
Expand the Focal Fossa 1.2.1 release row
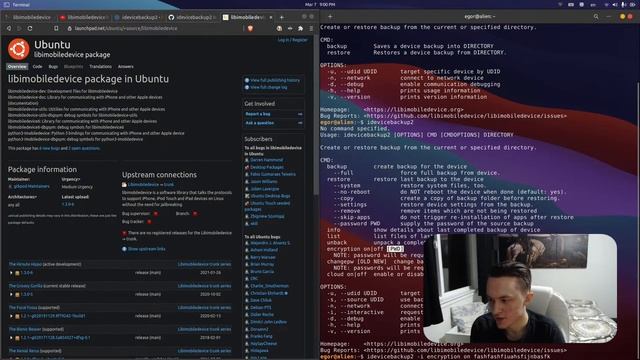tap(11, 316)
